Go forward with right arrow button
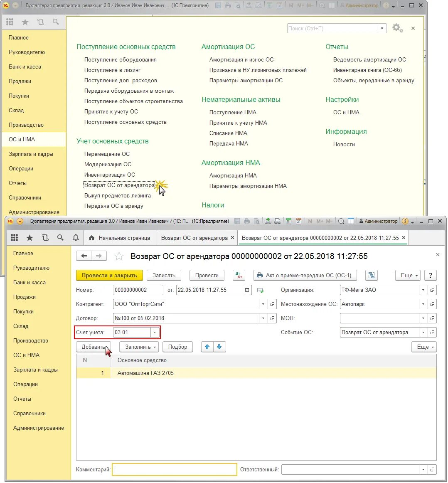The height and width of the screenshot is (483, 448). click(99, 256)
